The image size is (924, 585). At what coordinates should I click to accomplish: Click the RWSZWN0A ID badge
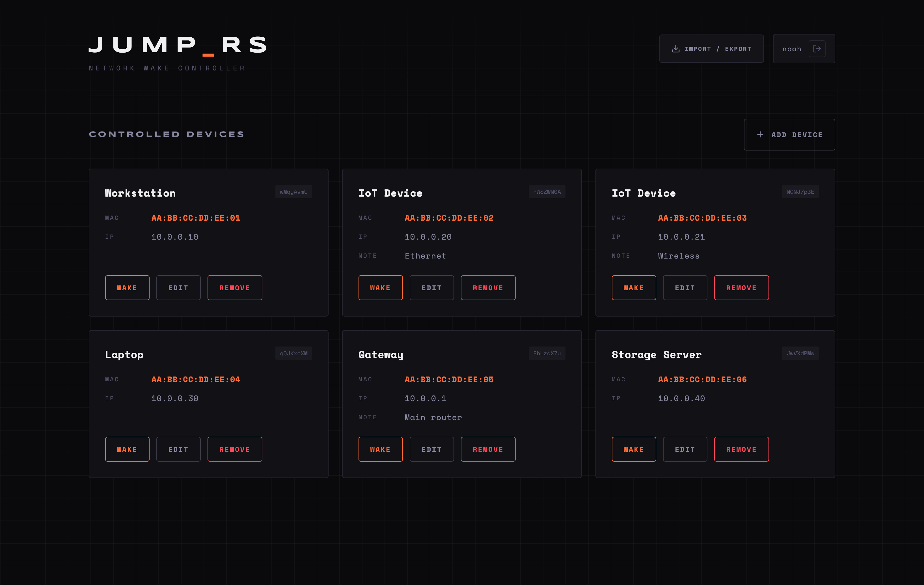tap(547, 192)
